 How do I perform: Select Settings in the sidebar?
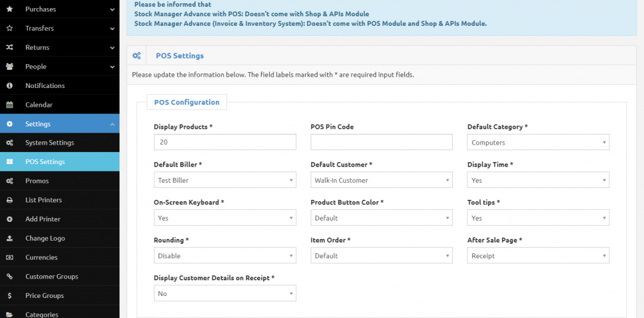coord(60,124)
